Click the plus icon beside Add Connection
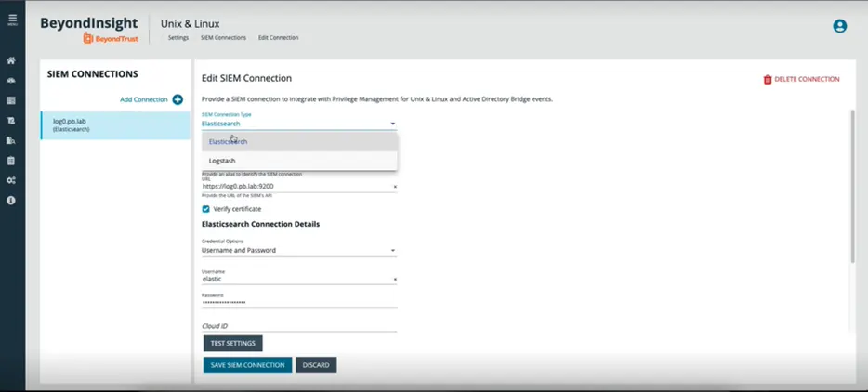868x392 pixels. [178, 99]
